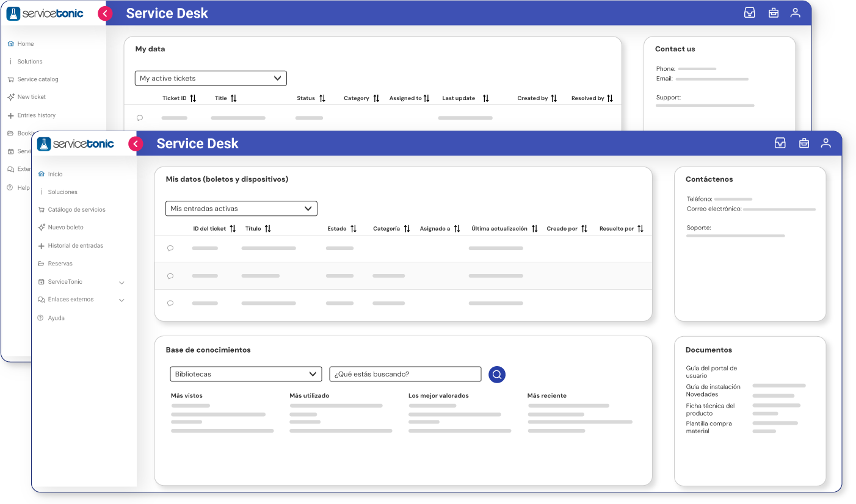856x504 pixels.
Task: Sort by Category arrows in back window
Action: [376, 98]
